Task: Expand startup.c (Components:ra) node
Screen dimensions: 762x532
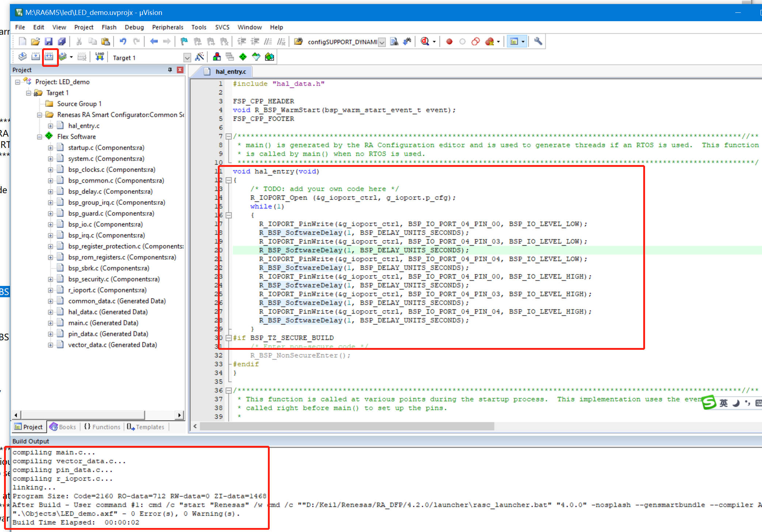Action: 50,148
